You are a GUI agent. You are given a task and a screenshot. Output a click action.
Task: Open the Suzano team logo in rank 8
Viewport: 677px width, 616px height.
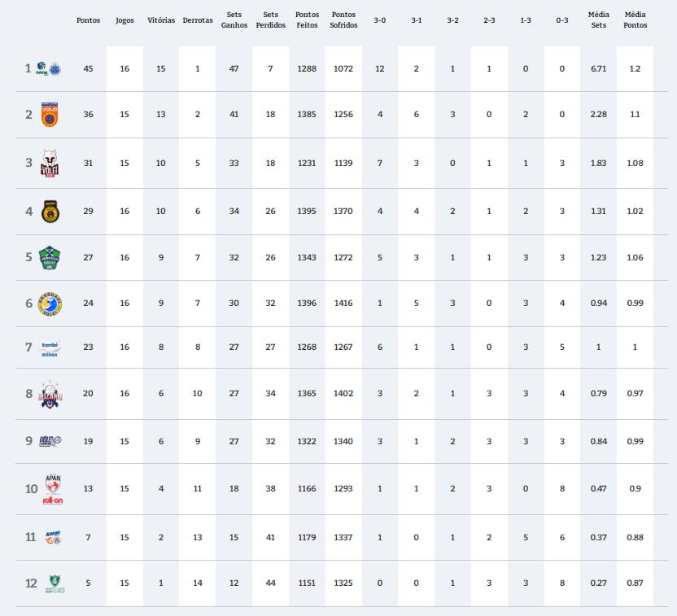coord(50,395)
